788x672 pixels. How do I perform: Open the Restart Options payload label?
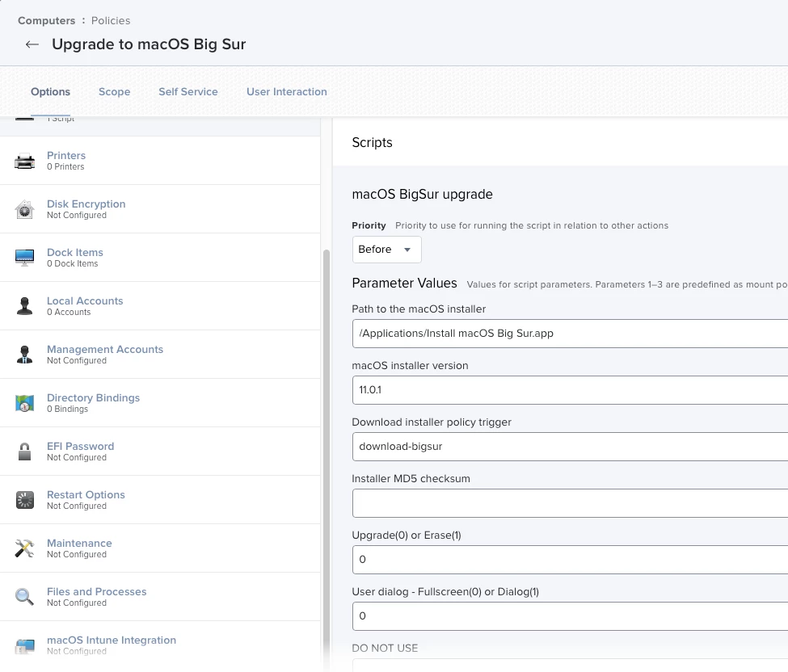86,494
